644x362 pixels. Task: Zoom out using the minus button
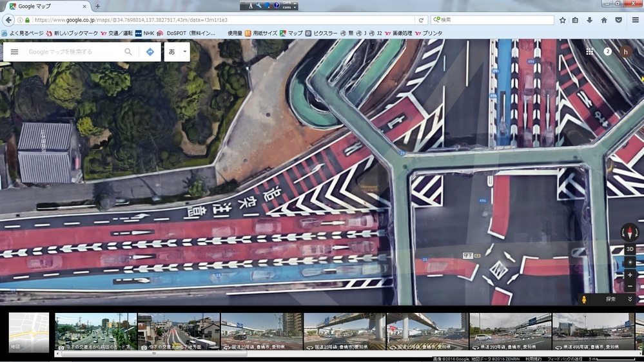630,286
